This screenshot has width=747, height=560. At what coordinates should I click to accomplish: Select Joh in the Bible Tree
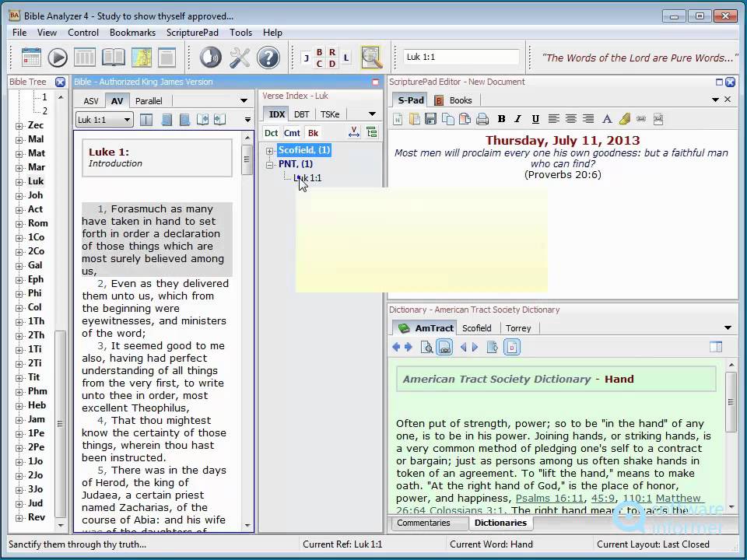(x=35, y=195)
